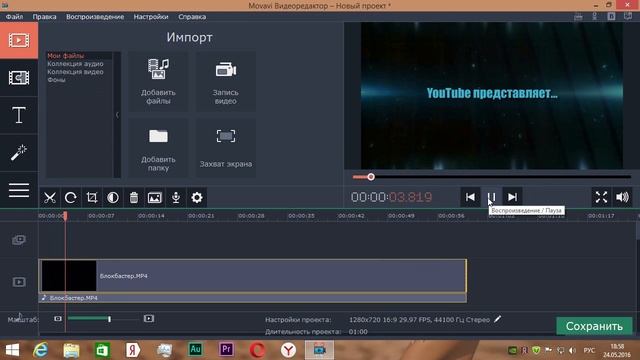Select the scissors split tool
Viewport: 640px width, 360px height.
pyautogui.click(x=50, y=198)
